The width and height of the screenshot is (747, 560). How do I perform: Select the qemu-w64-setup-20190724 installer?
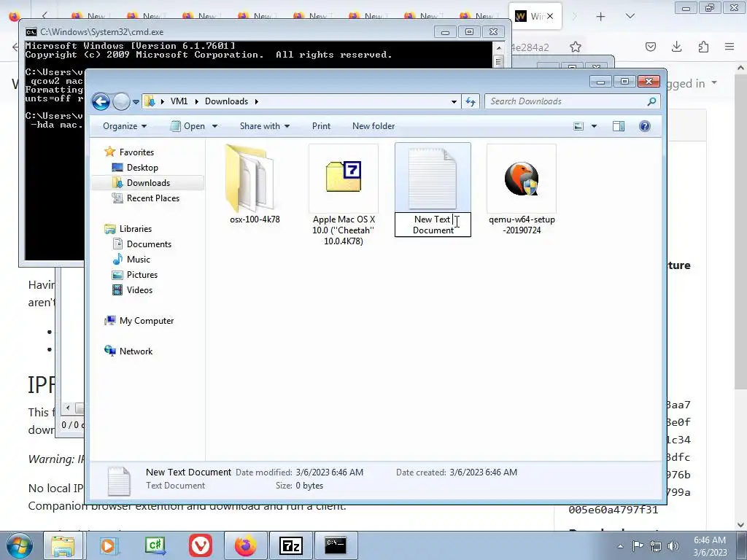coord(522,190)
